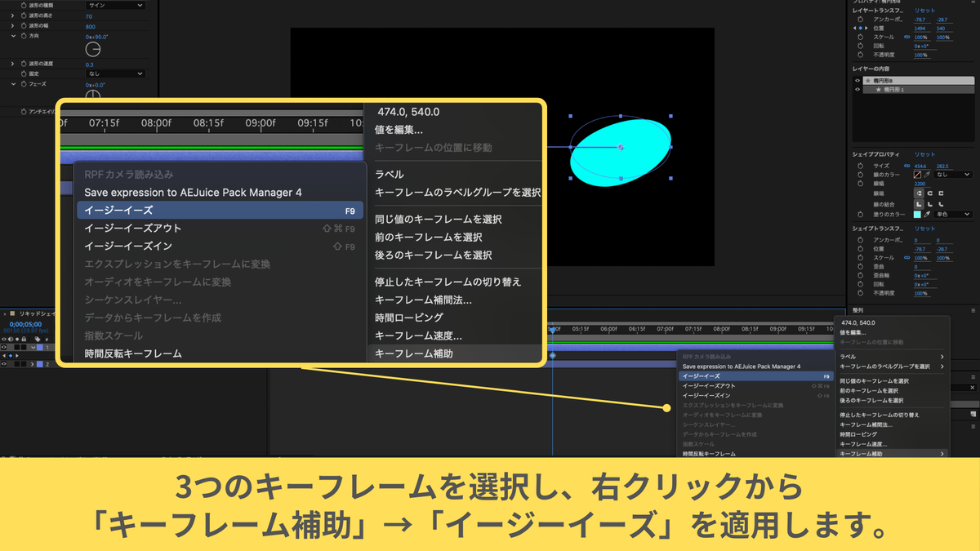Toggle stopwatch for 波形の高さ property
This screenshot has width=980, height=551.
[24, 16]
